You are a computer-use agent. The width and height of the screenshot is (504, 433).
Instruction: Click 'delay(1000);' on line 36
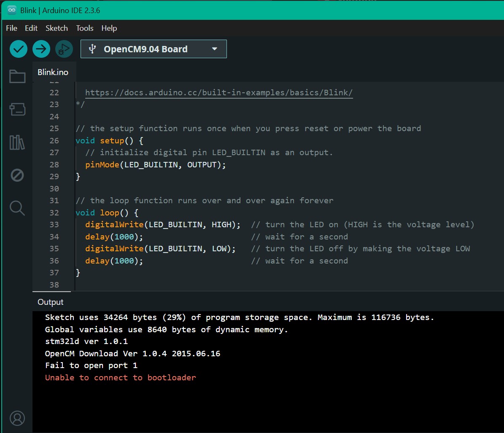tap(114, 261)
